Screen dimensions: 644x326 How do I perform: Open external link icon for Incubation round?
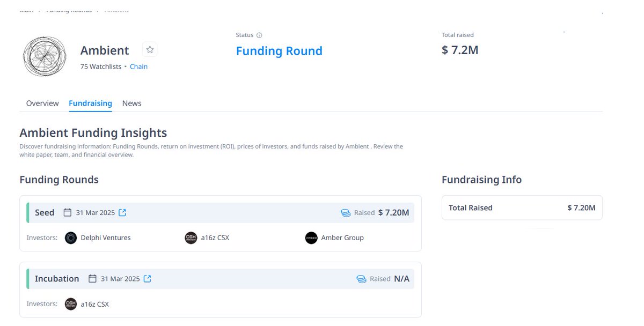point(147,279)
